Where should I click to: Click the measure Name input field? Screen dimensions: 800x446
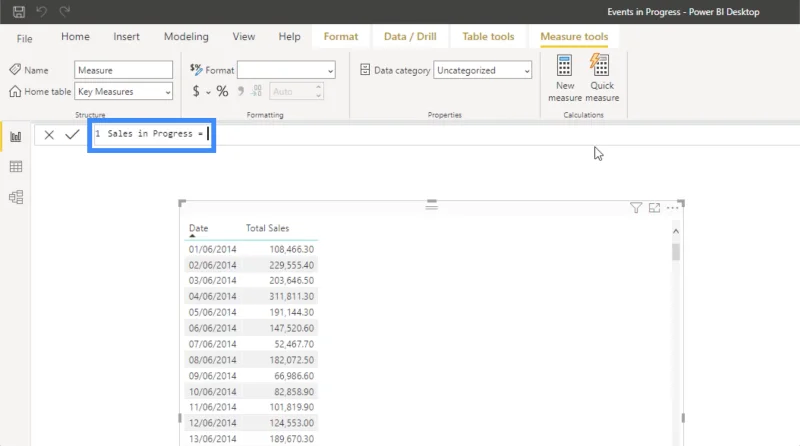123,70
